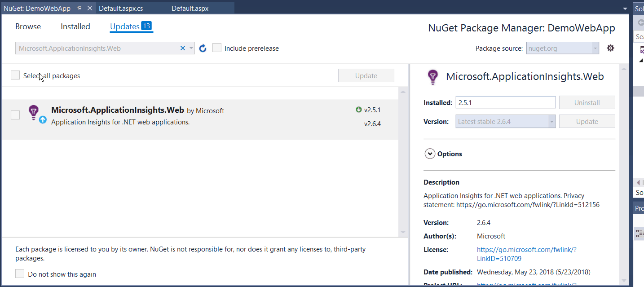Collapse the Solution Explorer tree node triangle
Screen dimensions: 644x287
point(641,60)
